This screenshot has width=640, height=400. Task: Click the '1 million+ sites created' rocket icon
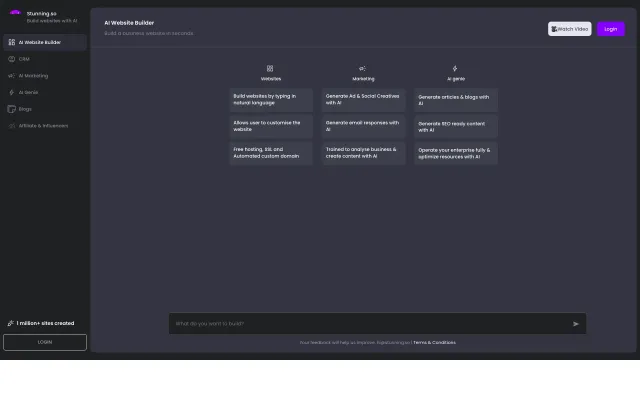click(10, 324)
